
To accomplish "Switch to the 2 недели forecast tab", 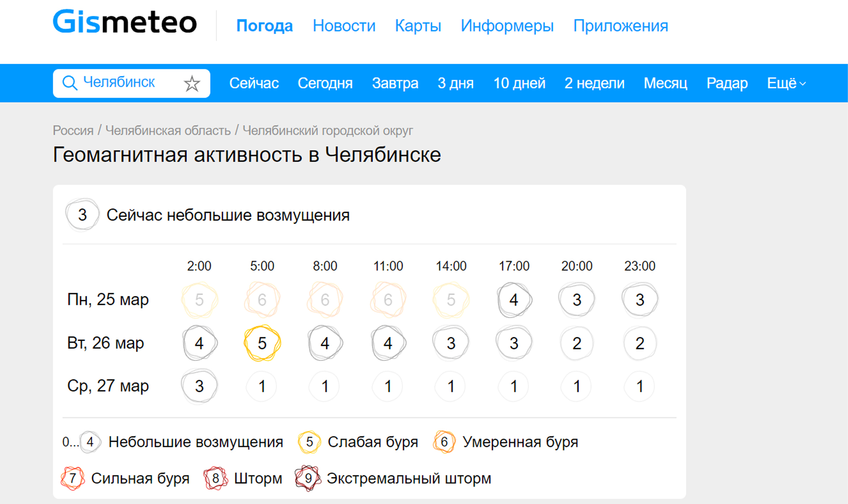I will click(x=594, y=83).
